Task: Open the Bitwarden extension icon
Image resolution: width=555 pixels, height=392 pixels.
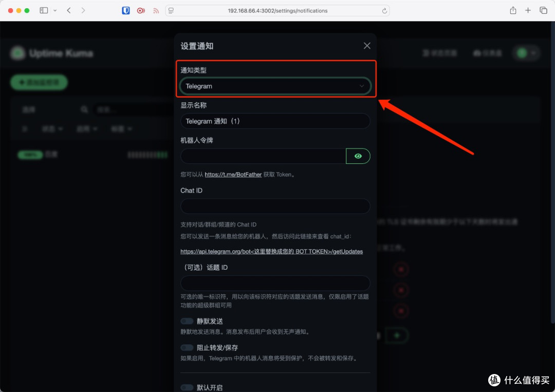Action: 126,11
